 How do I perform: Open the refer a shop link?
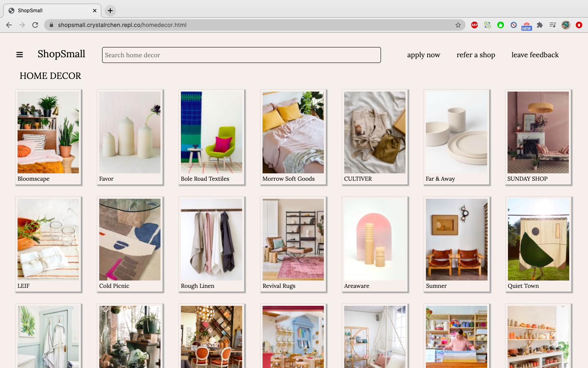click(476, 55)
